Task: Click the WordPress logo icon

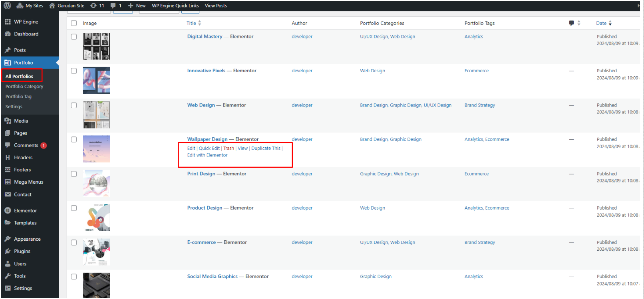Action: tap(7, 6)
